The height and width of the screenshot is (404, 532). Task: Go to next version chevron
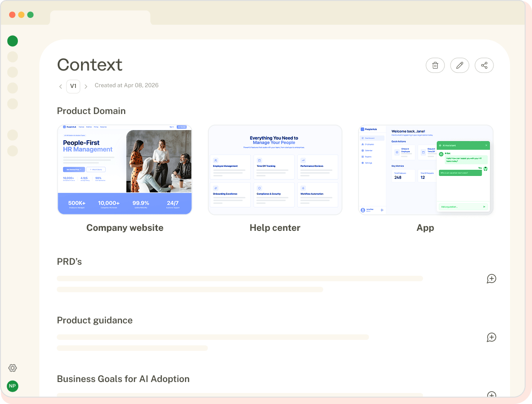tap(86, 87)
